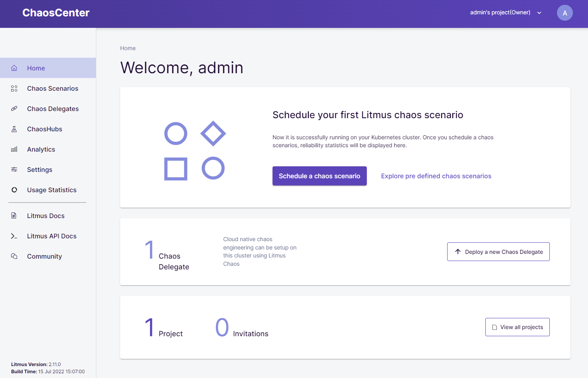Click Build Time 15 Jul 2022 text

(48, 372)
